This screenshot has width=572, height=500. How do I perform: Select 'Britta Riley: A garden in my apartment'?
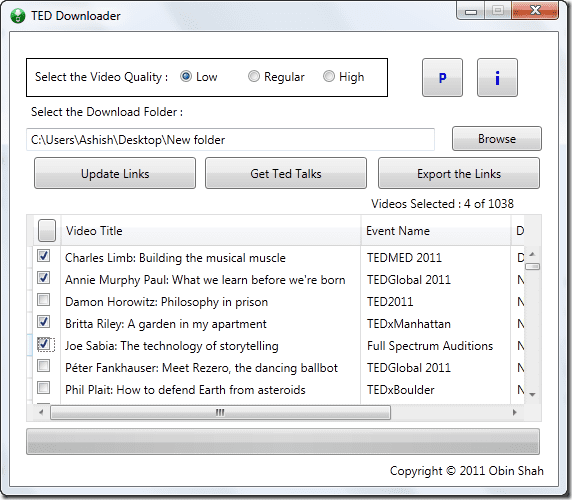coord(166,324)
